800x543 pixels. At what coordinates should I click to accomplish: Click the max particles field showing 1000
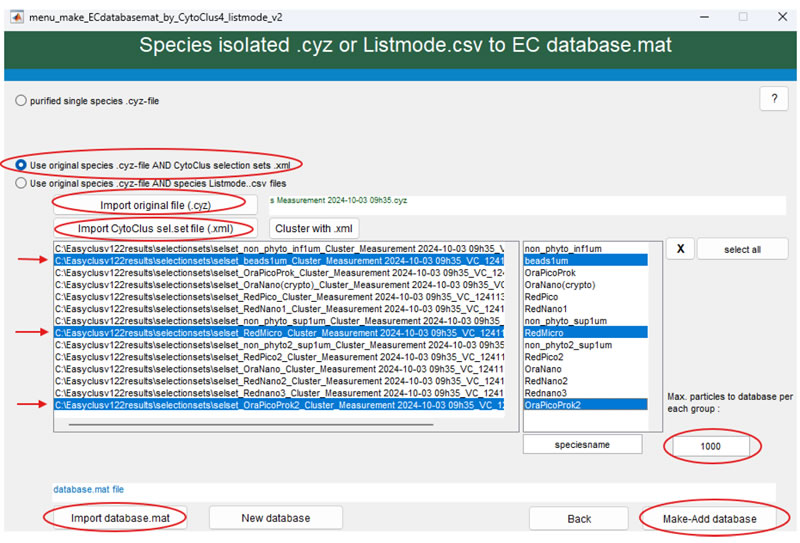[711, 446]
